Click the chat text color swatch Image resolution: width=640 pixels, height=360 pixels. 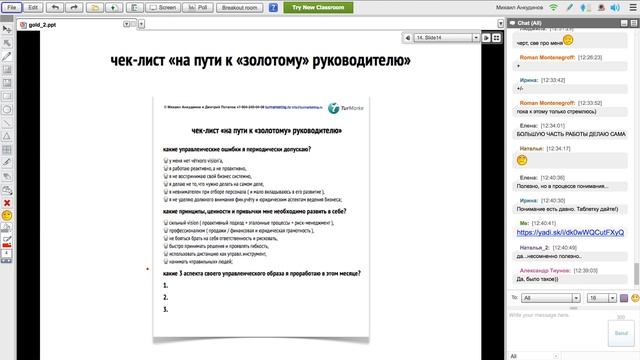624,298
